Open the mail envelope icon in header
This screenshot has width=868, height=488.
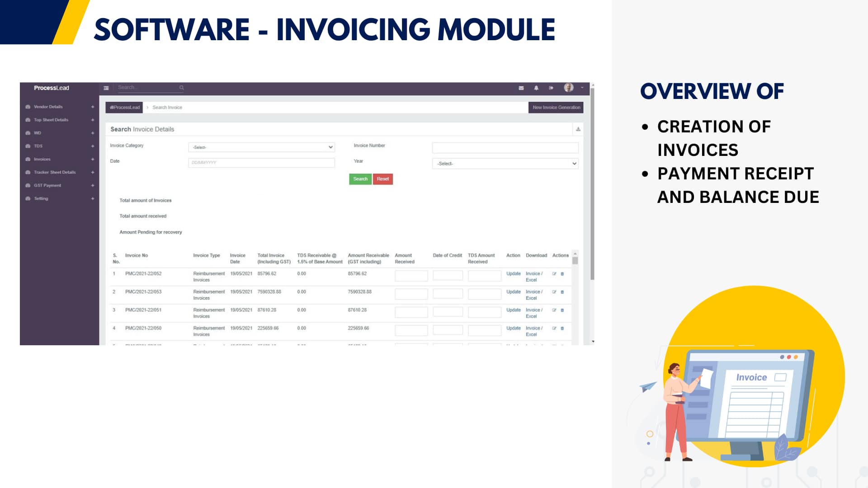[521, 88]
